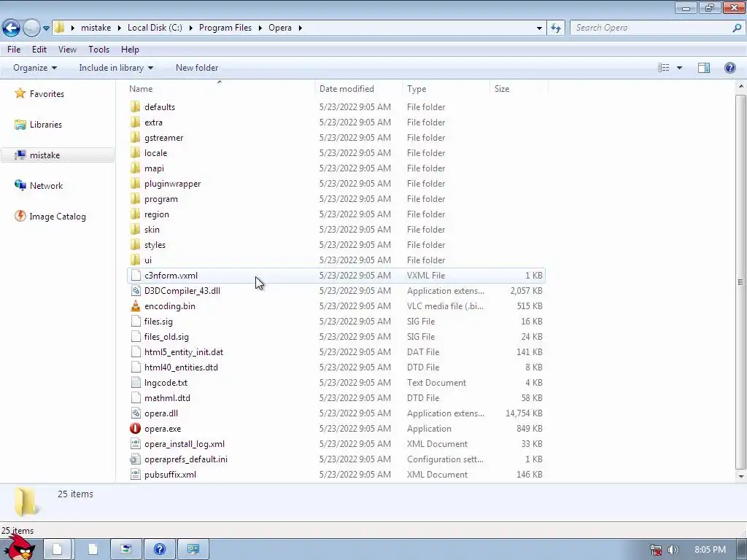Image resolution: width=747 pixels, height=560 pixels.
Task: Click the skin folder icon
Action: [x=135, y=229]
